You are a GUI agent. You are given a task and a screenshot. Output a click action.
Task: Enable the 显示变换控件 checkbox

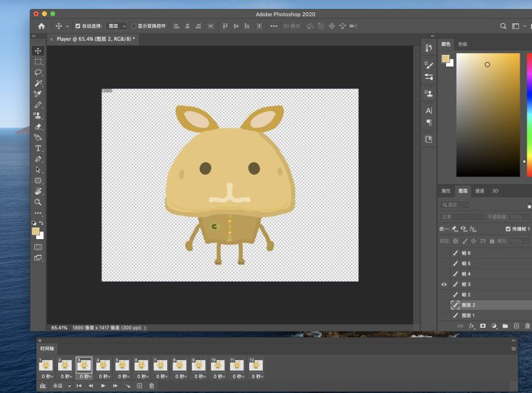(x=134, y=27)
